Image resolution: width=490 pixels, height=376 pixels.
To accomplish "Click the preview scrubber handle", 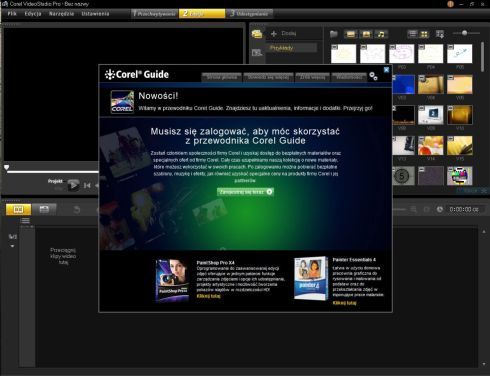I will point(7,167).
